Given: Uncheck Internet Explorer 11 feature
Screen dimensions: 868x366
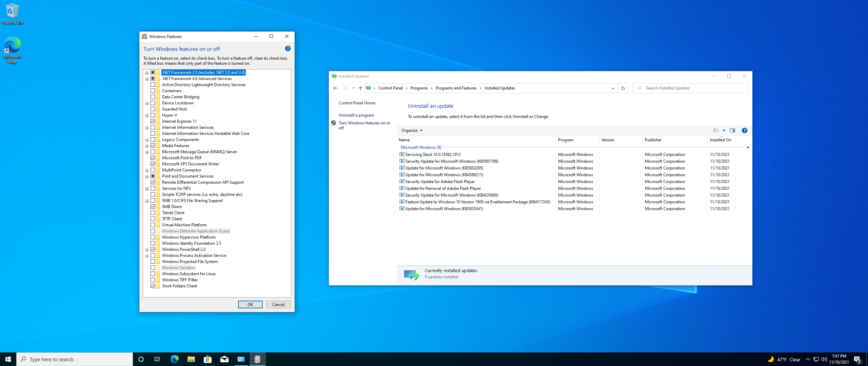Looking at the screenshot, I should tap(153, 121).
